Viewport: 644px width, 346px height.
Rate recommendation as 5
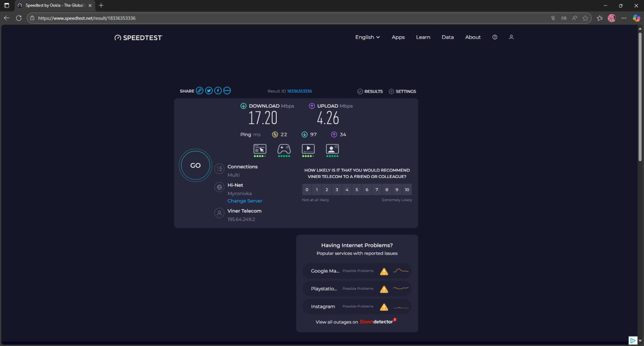[357, 190]
